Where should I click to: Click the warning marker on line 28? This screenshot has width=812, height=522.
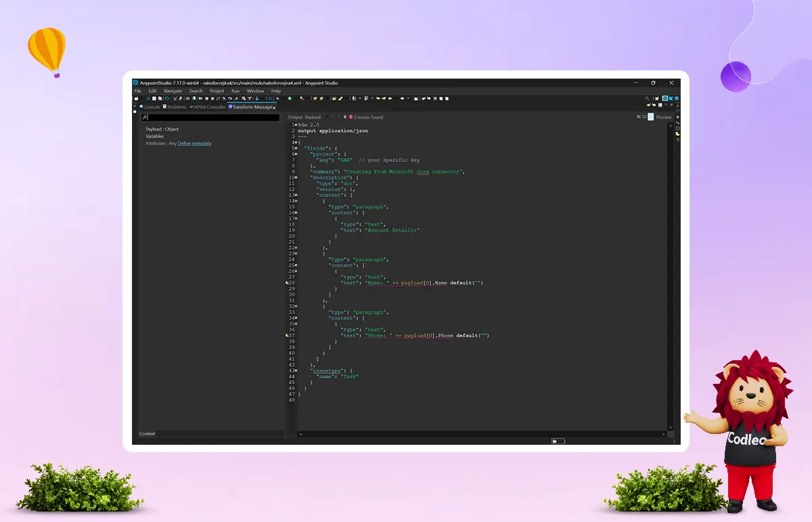click(287, 283)
